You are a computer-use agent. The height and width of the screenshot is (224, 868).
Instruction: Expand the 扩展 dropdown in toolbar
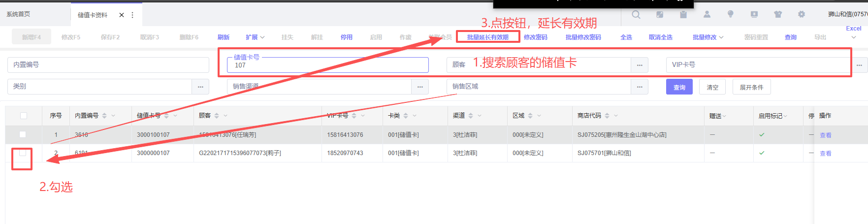click(255, 37)
